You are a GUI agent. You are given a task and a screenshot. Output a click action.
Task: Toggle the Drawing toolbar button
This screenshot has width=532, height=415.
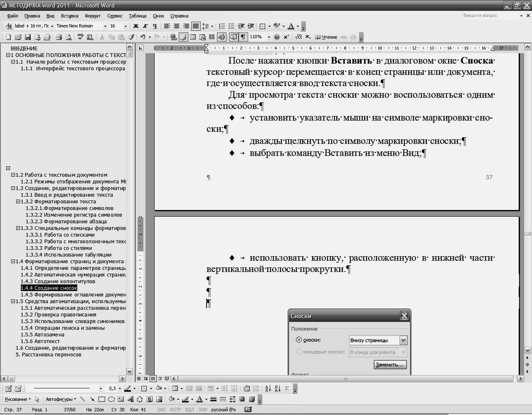(x=222, y=37)
